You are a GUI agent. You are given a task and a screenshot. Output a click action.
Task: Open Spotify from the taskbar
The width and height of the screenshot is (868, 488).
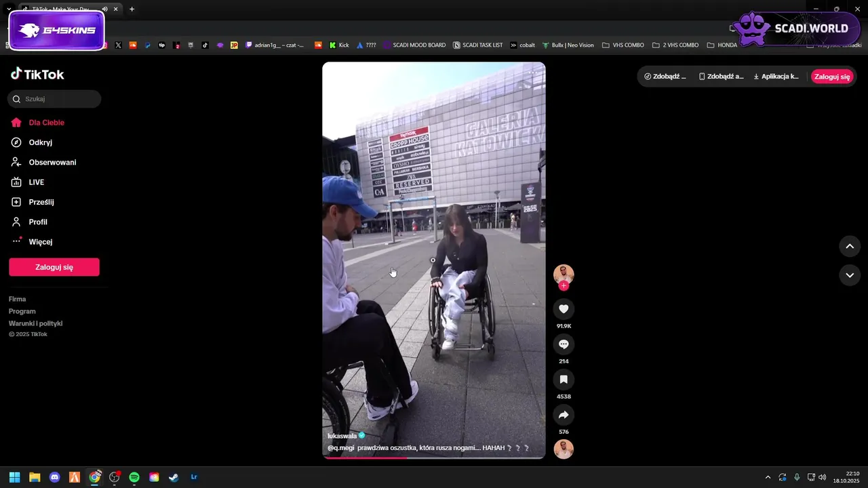[x=134, y=477]
